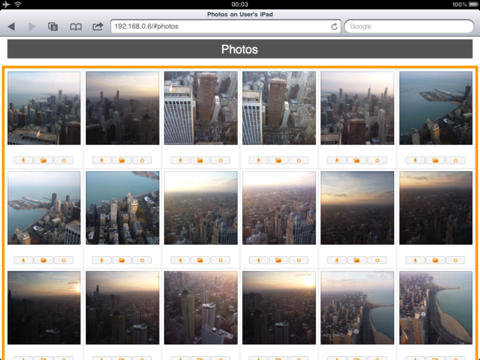The width and height of the screenshot is (480, 360).
Task: Tap the Wi-Fi icon in status bar
Action: pos(18,4)
